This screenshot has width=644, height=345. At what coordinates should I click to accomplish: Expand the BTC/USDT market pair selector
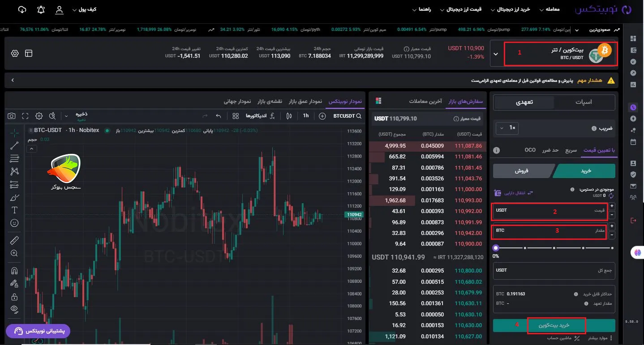[x=495, y=54]
